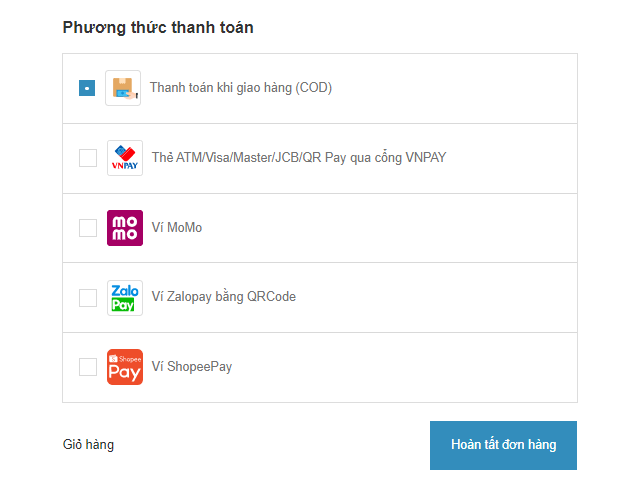Enable the Zalopay QRCode checkbox

click(x=88, y=298)
